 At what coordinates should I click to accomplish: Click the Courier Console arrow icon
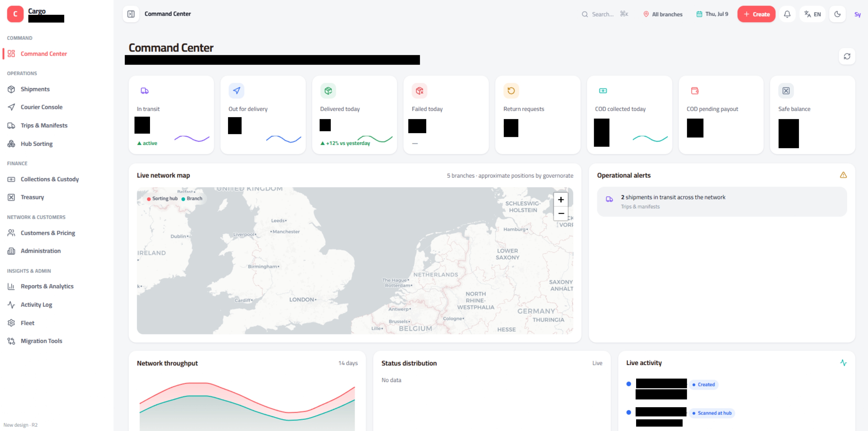coord(11,107)
